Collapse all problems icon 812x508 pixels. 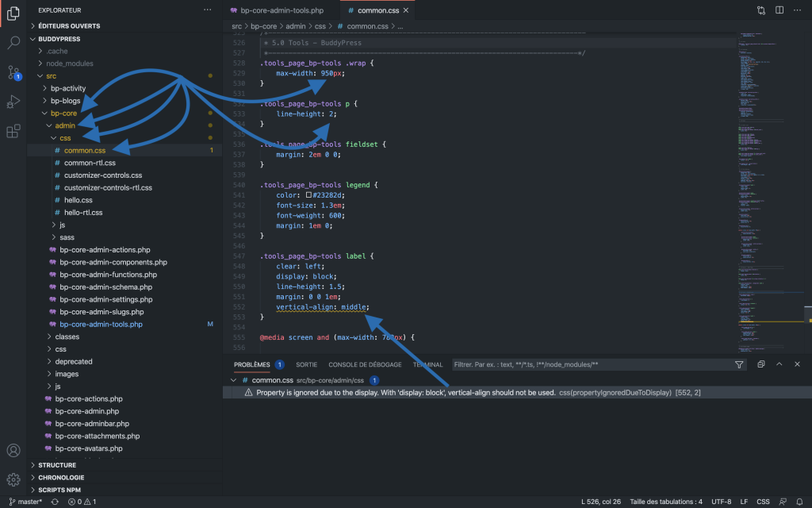(x=760, y=364)
